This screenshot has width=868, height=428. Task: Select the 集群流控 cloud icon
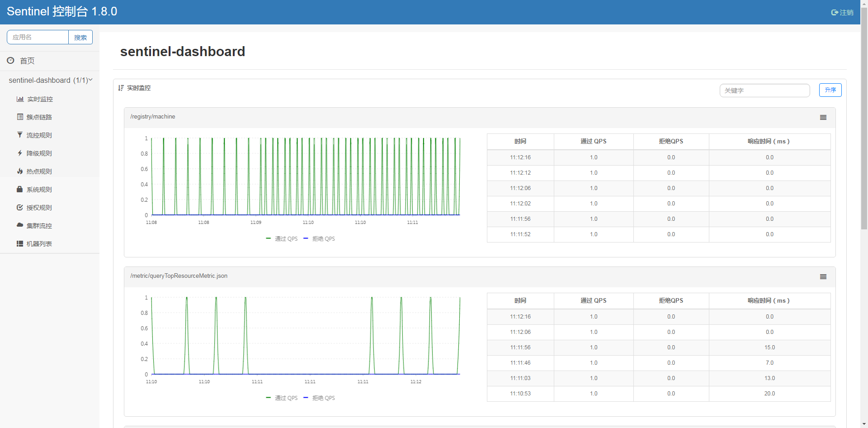tap(20, 225)
